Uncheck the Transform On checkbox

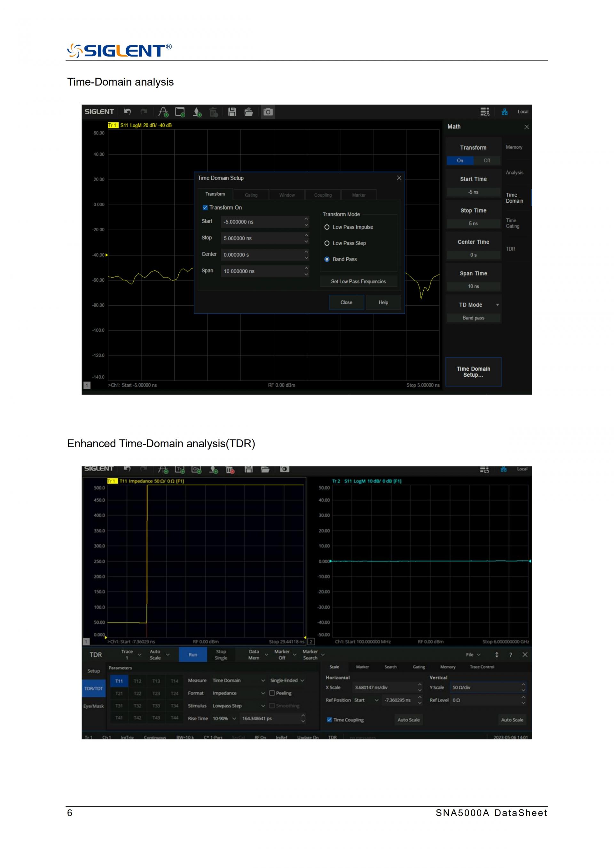coord(205,207)
